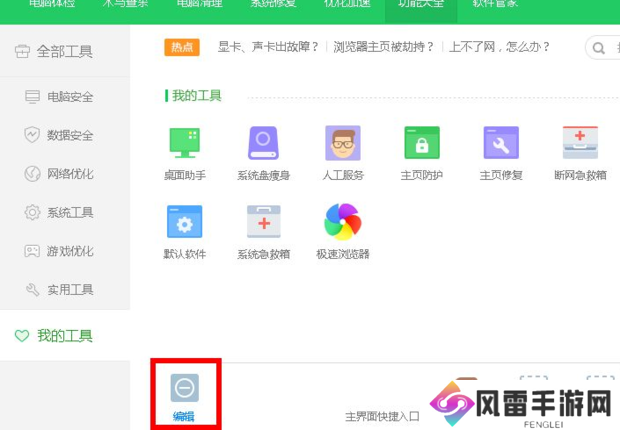This screenshot has width=620, height=430.
Task: Switch to the 木马查杀 top tab
Action: point(126,4)
